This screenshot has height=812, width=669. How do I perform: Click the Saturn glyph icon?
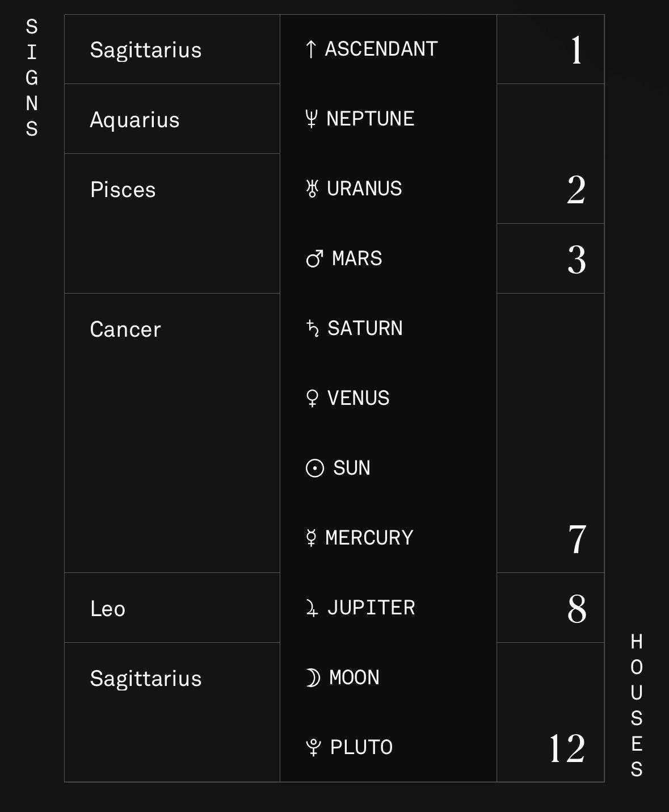[312, 328]
